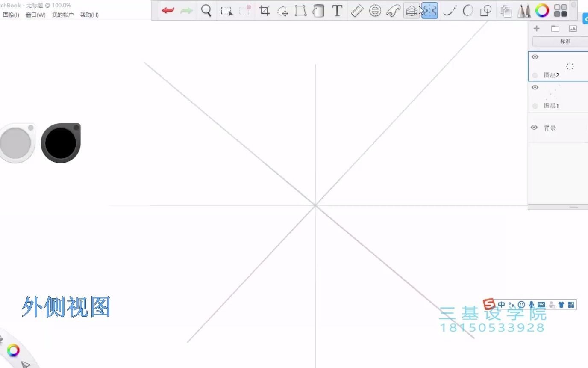Open the 窗口(W) menu
The height and width of the screenshot is (368, 588).
coord(35,15)
